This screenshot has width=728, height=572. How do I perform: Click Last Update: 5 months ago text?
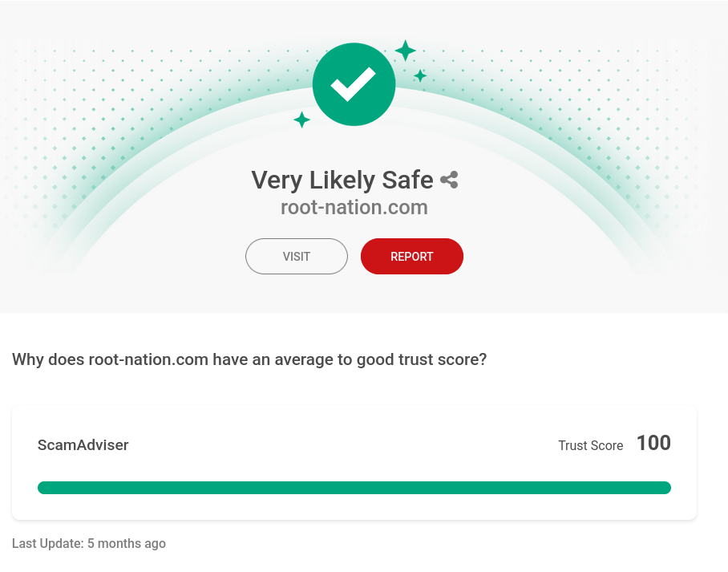point(88,543)
